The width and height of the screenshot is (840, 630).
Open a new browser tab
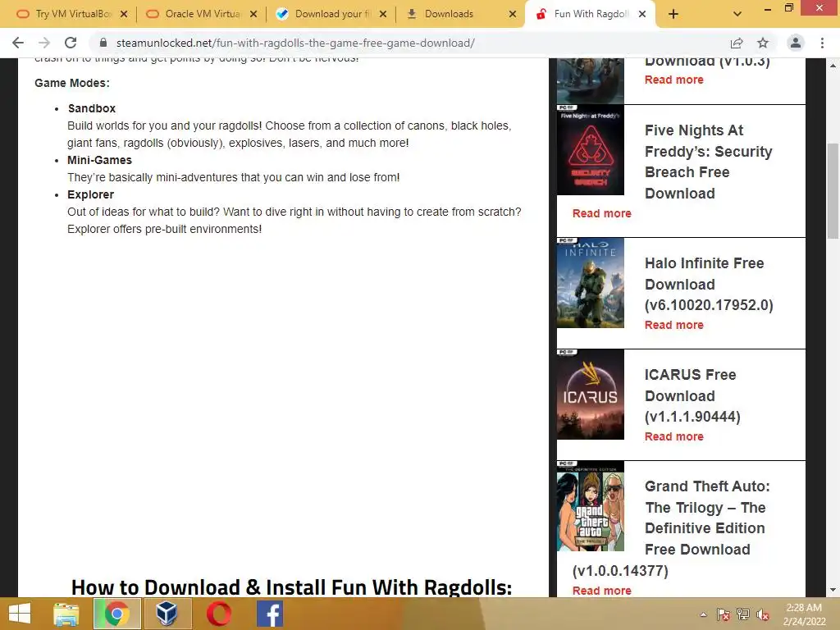(x=673, y=14)
